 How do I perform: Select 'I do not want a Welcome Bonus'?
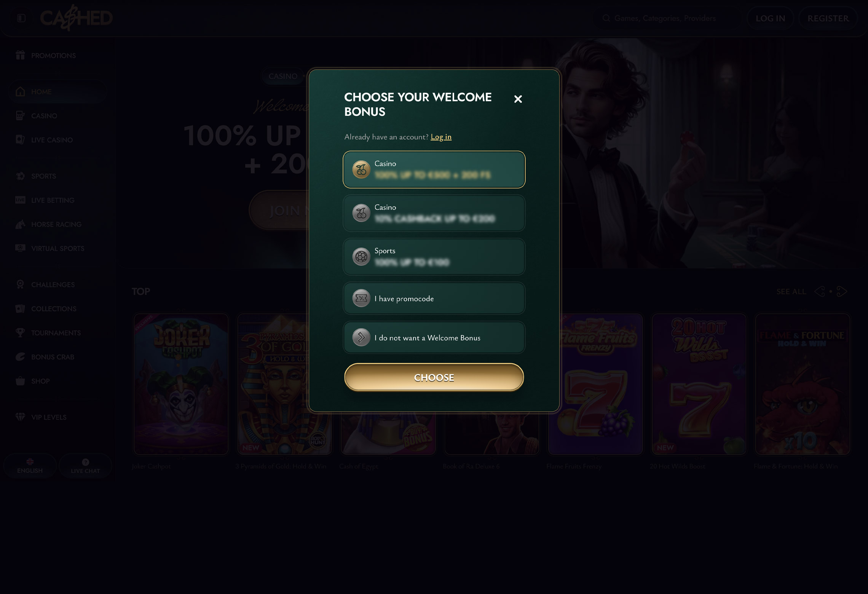434,338
